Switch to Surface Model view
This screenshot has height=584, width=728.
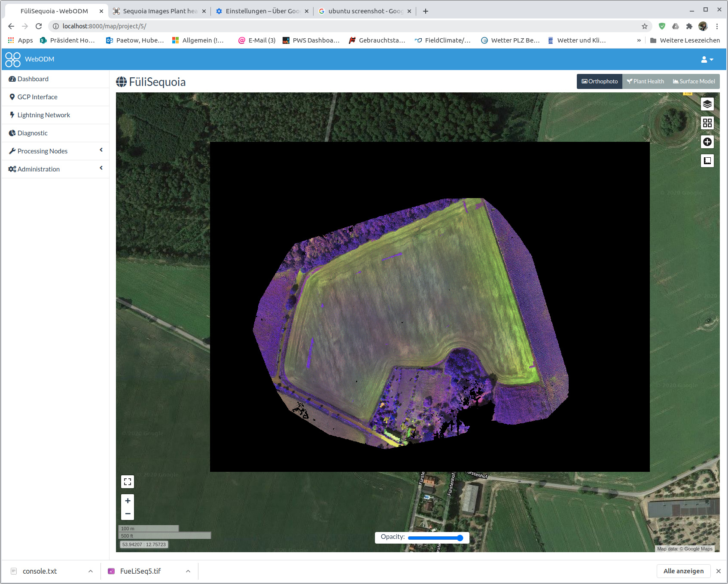pos(694,82)
